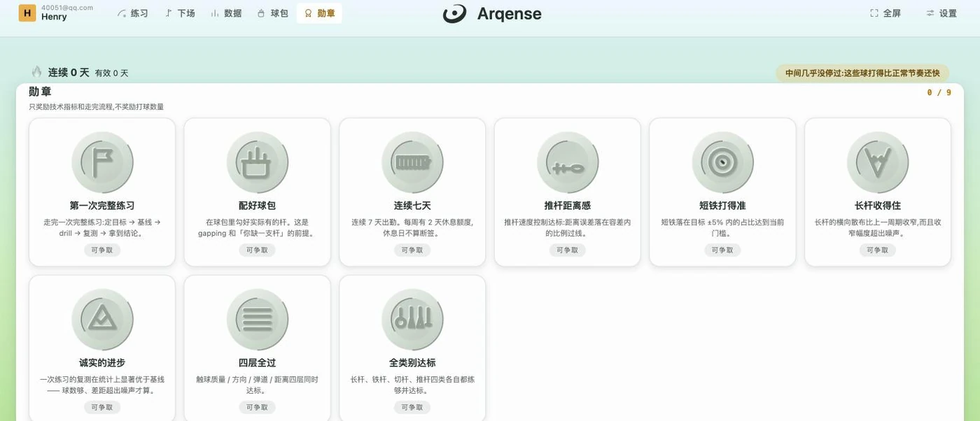
Task: Click the flag badge icon for 第一次完整练习
Action: pyautogui.click(x=102, y=162)
